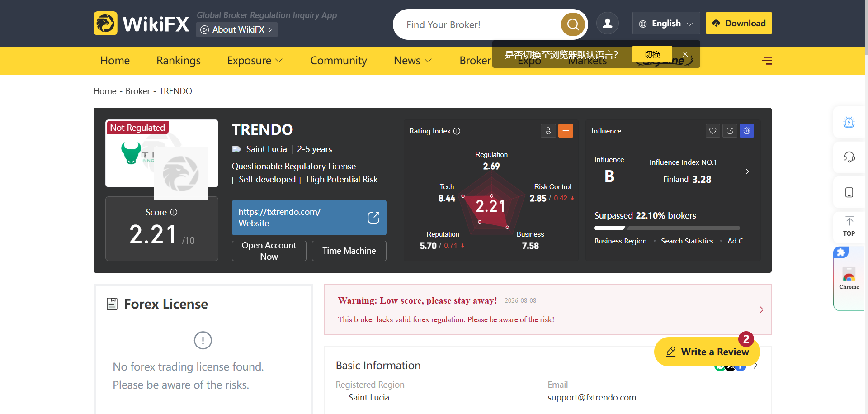Open customer support headset icon
868x414 pixels.
[x=849, y=157]
